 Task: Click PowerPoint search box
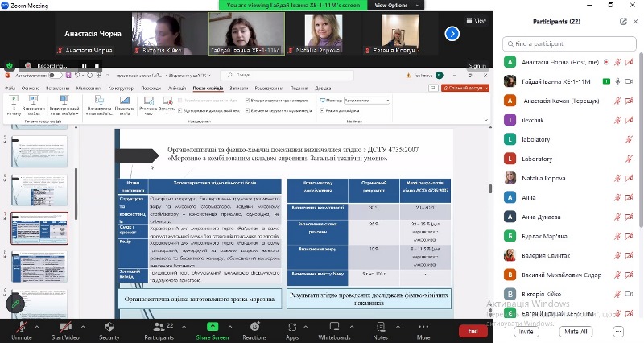[287, 75]
